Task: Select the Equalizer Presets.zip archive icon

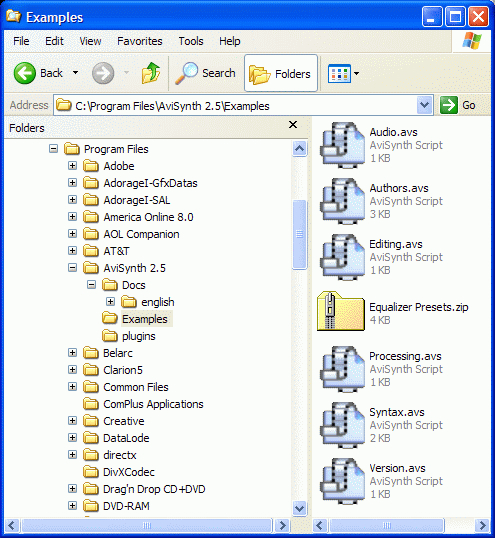Action: click(x=341, y=311)
